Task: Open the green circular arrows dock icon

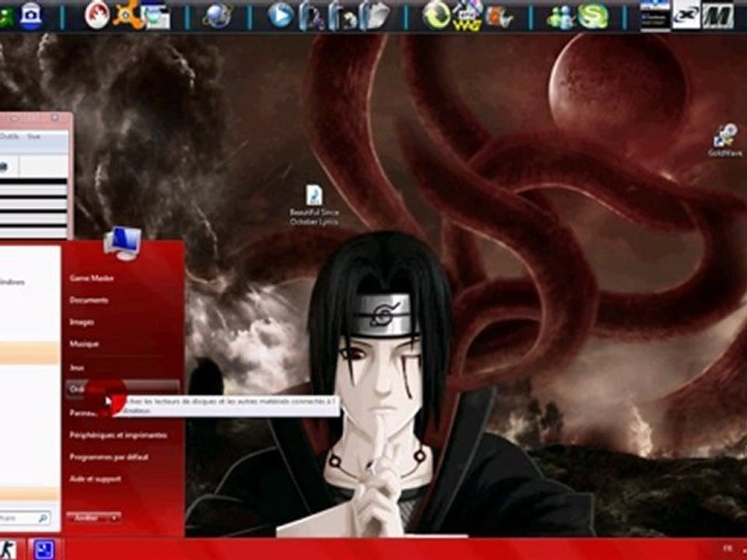Action: pos(437,16)
